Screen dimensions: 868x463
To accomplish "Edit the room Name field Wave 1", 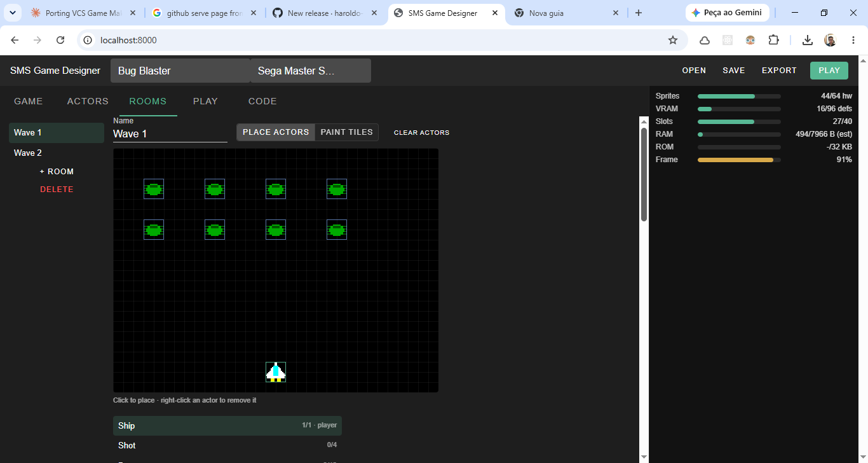I will pyautogui.click(x=170, y=134).
